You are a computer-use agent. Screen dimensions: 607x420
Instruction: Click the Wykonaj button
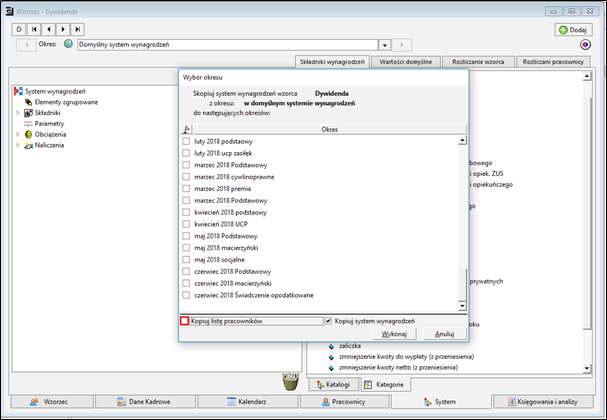pos(394,334)
